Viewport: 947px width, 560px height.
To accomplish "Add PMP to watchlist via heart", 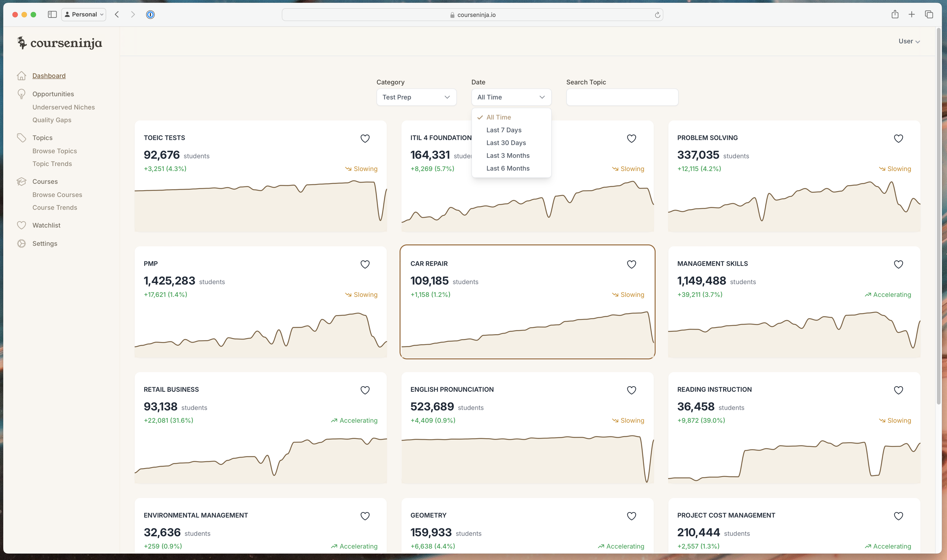I will [x=365, y=264].
